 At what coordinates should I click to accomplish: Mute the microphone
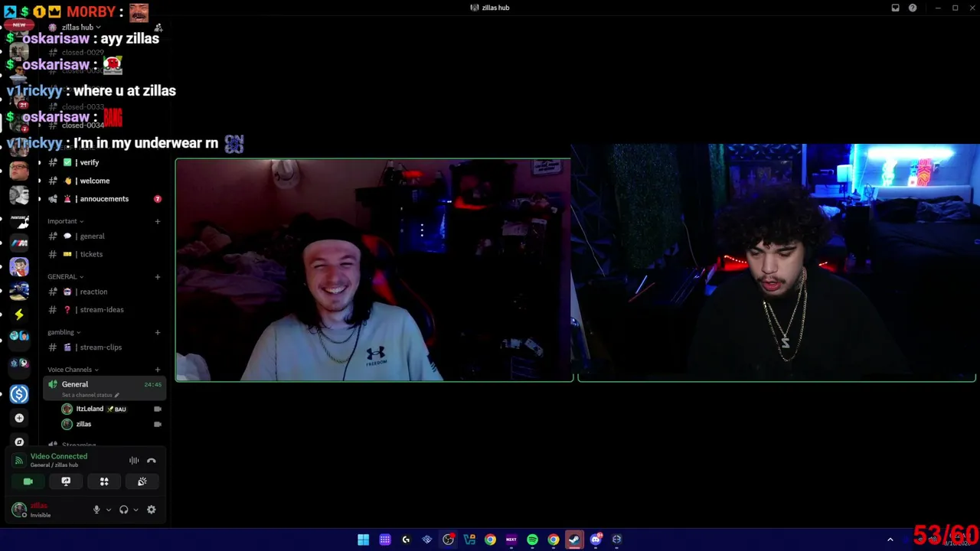click(x=96, y=510)
